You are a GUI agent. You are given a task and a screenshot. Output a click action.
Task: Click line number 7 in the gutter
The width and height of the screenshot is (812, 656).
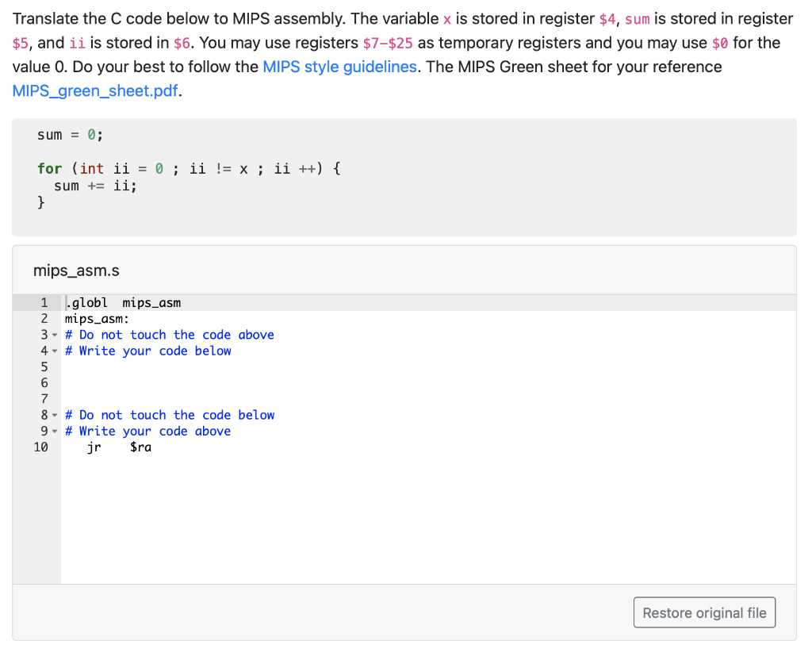(x=44, y=398)
